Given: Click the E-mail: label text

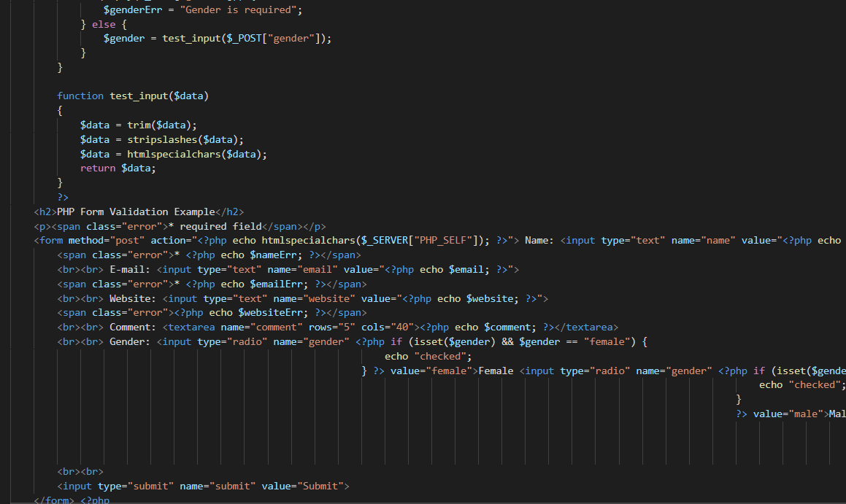Looking at the screenshot, I should point(129,270).
